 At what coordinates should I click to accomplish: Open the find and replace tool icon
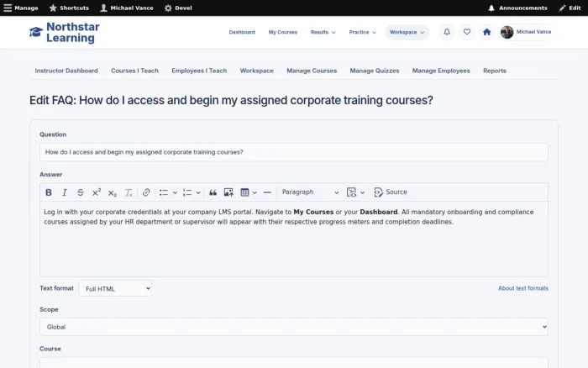[351, 192]
